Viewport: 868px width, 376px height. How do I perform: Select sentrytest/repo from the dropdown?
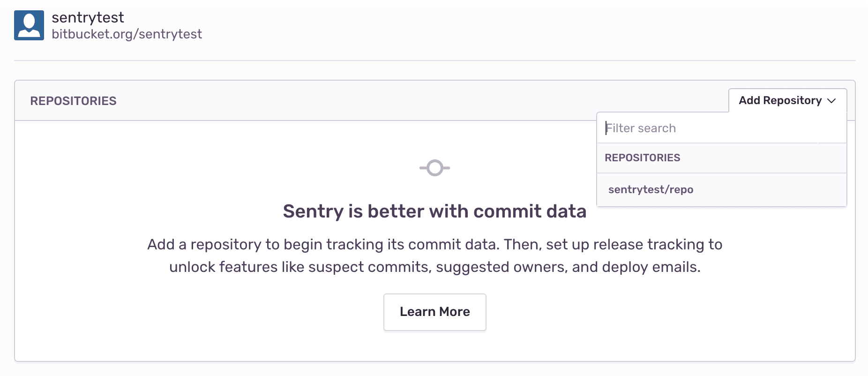[651, 189]
